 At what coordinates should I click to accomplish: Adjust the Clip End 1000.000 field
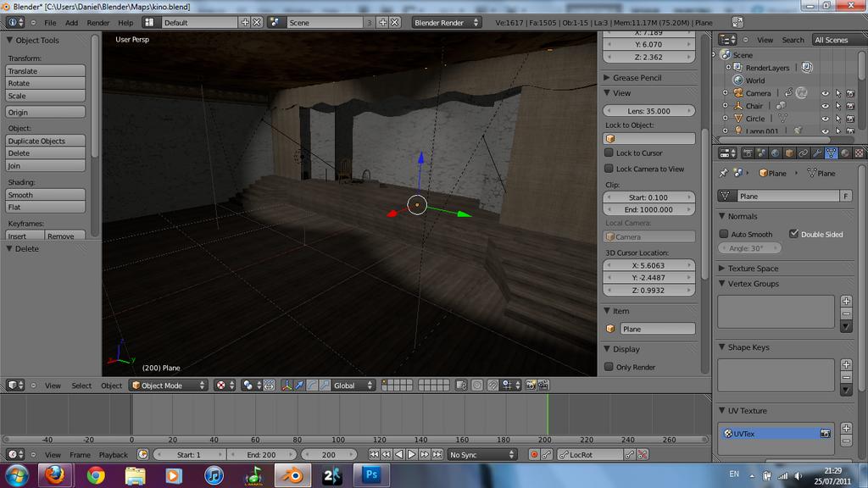tap(648, 210)
